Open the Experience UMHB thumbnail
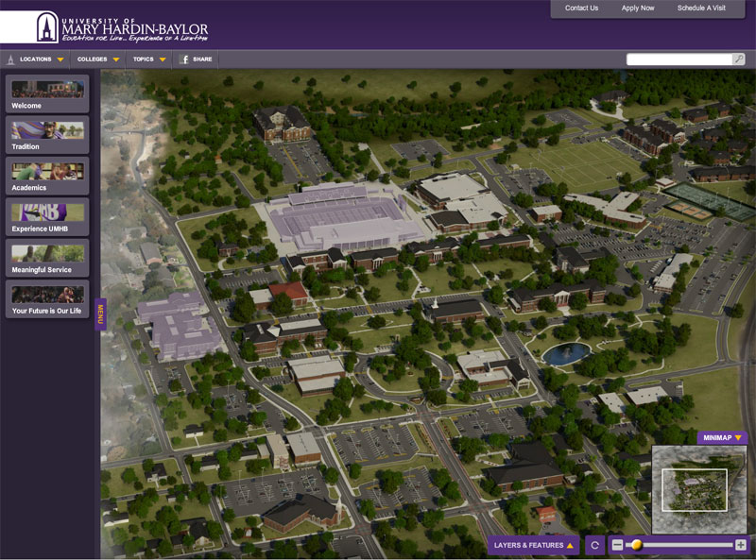This screenshot has height=560, width=756. (x=47, y=217)
